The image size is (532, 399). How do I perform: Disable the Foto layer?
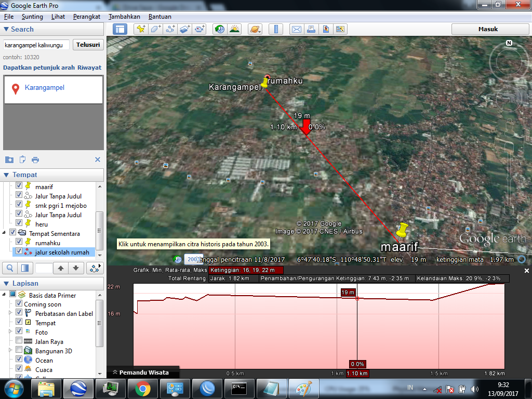[19, 331]
